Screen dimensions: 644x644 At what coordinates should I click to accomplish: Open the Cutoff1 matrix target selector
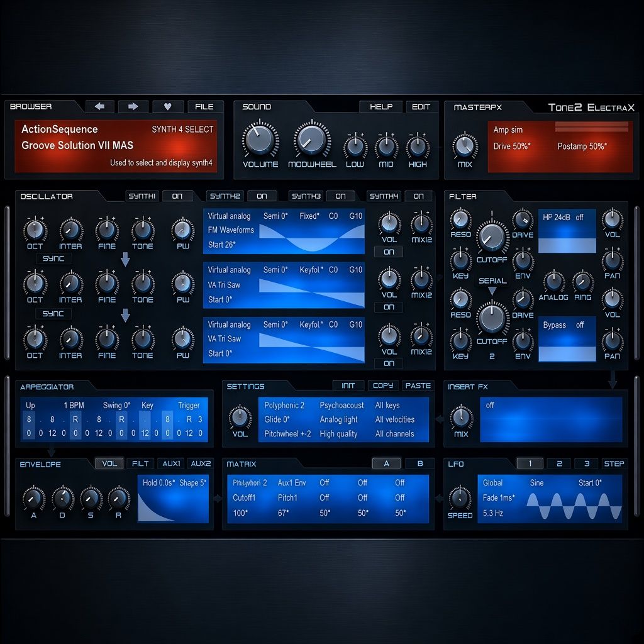click(244, 498)
